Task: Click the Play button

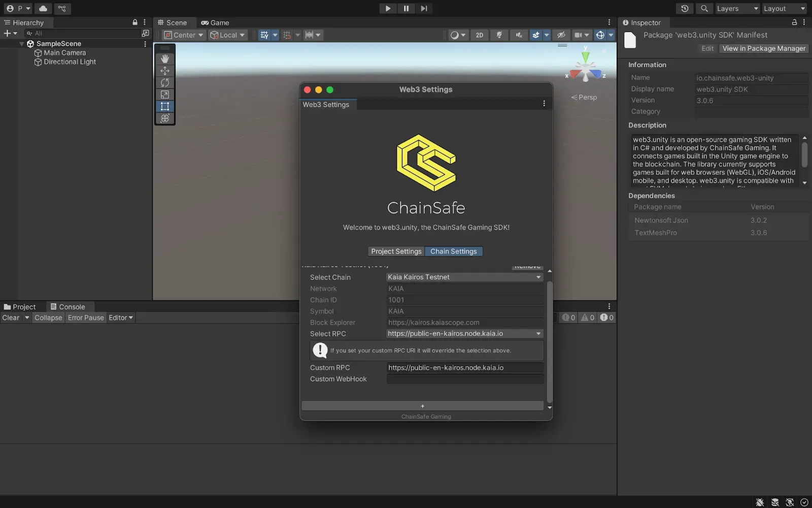Action: [388, 9]
